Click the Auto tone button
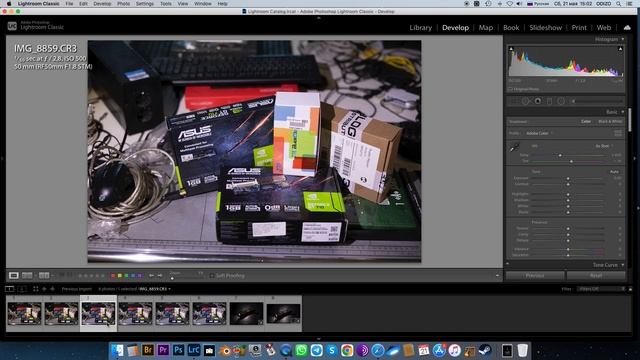This screenshot has width=640, height=360. click(614, 172)
